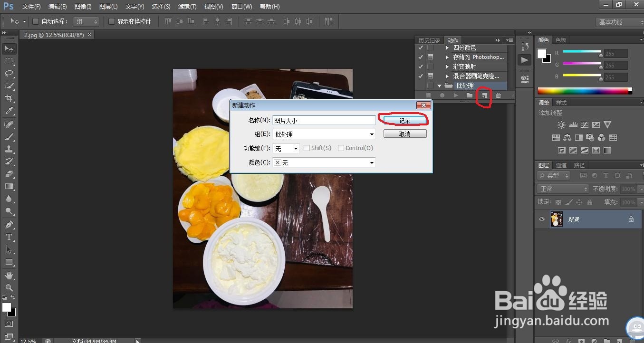Select the Quick Selection tool
The height and width of the screenshot is (343, 644).
click(x=9, y=86)
